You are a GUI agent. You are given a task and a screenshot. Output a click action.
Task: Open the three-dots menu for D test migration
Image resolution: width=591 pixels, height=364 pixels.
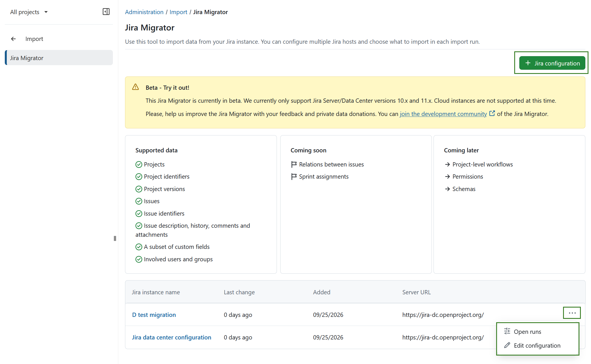[572, 313]
